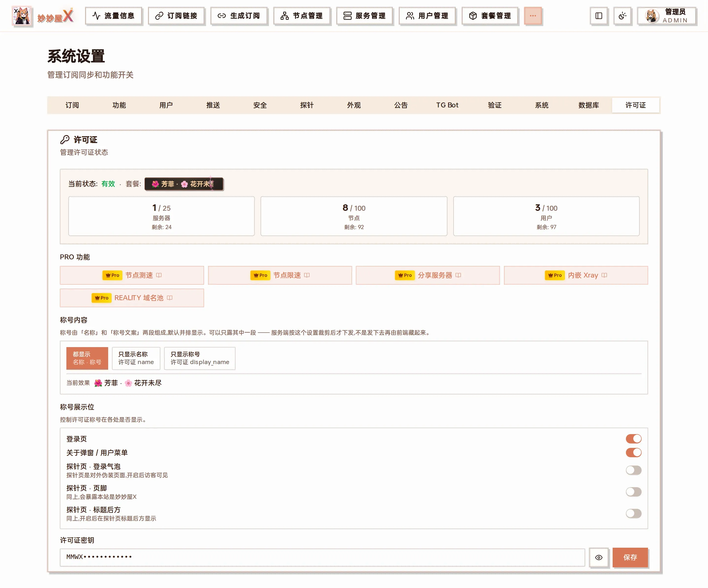
Task: Click the Pro badge on 节点测速
Action: (112, 275)
